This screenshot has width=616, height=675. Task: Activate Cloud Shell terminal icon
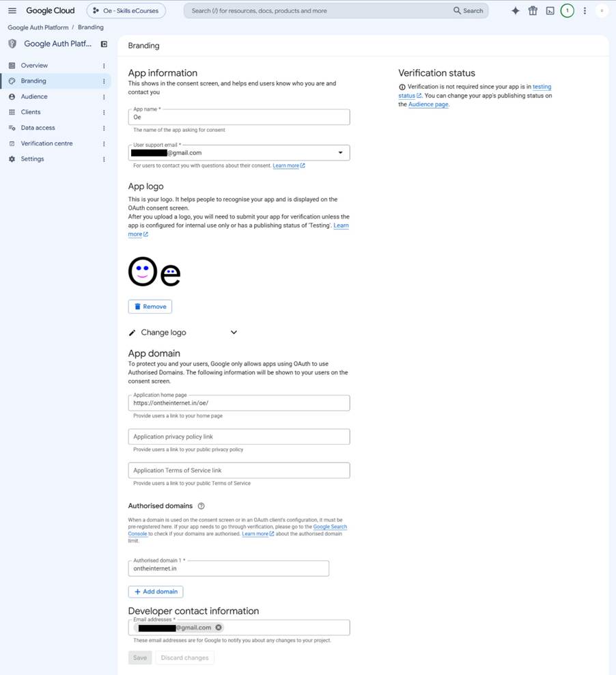550,11
